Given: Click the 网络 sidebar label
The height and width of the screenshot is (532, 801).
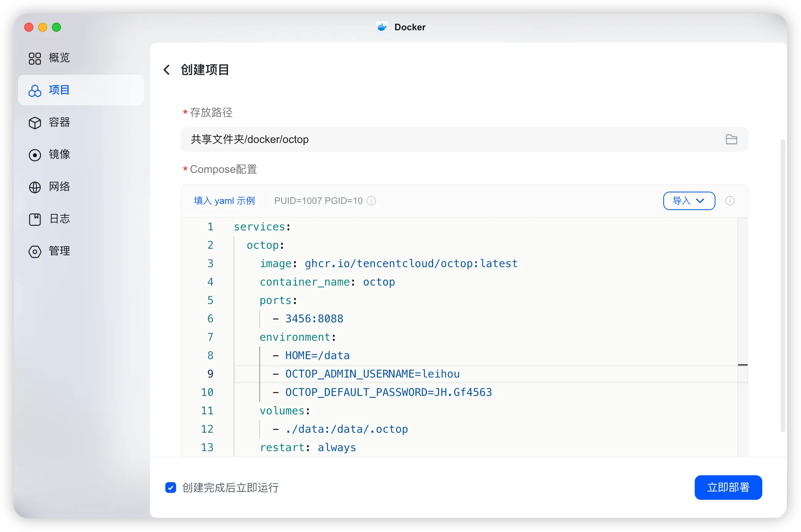Looking at the screenshot, I should [59, 187].
